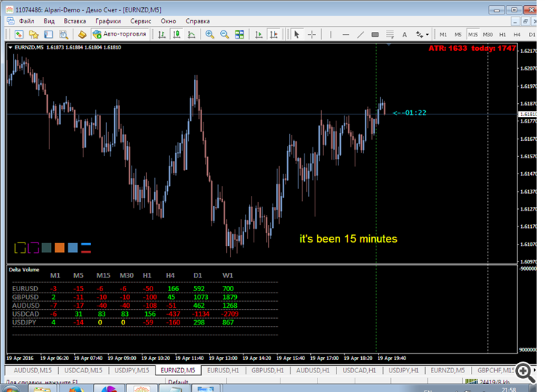Click the USDCAD W1 value -2709

point(230,314)
